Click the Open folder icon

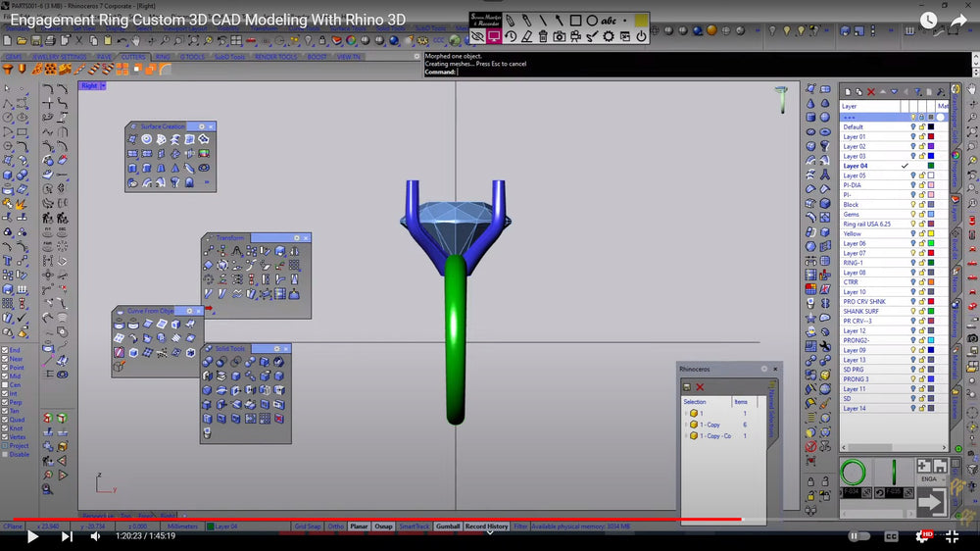click(22, 40)
